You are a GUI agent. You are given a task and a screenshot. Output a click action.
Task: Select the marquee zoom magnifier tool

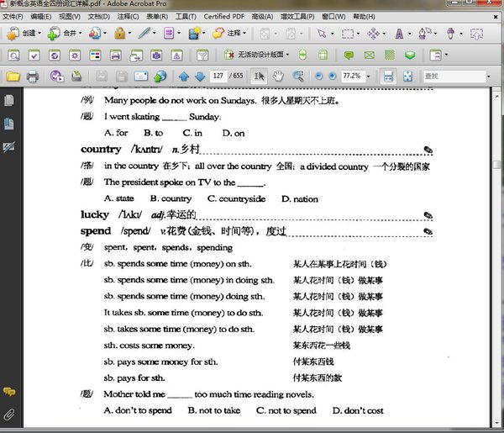(298, 77)
